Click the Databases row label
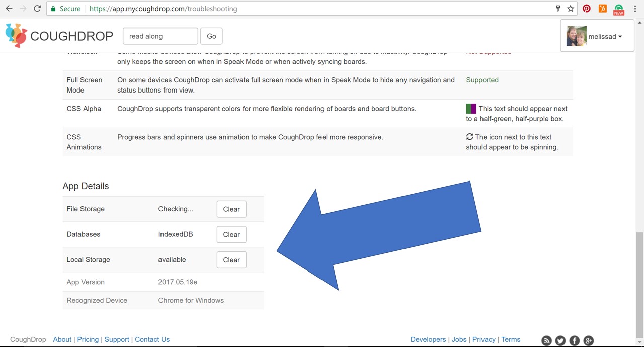The image size is (644, 362). pyautogui.click(x=83, y=234)
